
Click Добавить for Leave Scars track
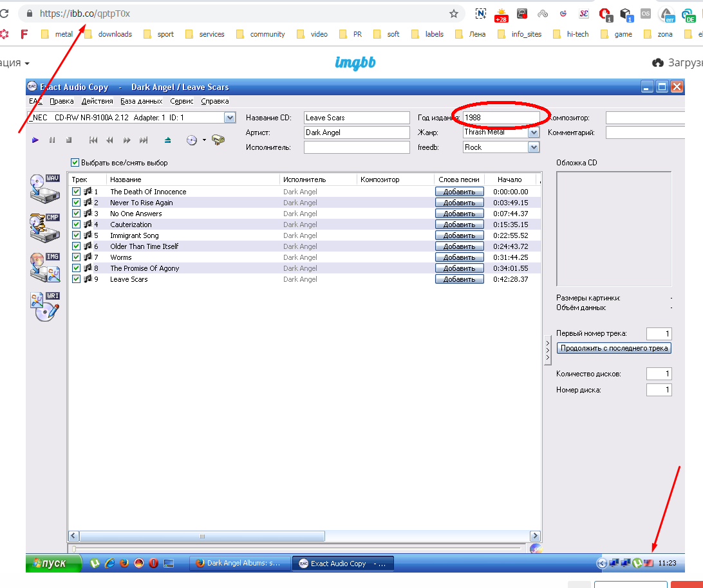(x=460, y=279)
